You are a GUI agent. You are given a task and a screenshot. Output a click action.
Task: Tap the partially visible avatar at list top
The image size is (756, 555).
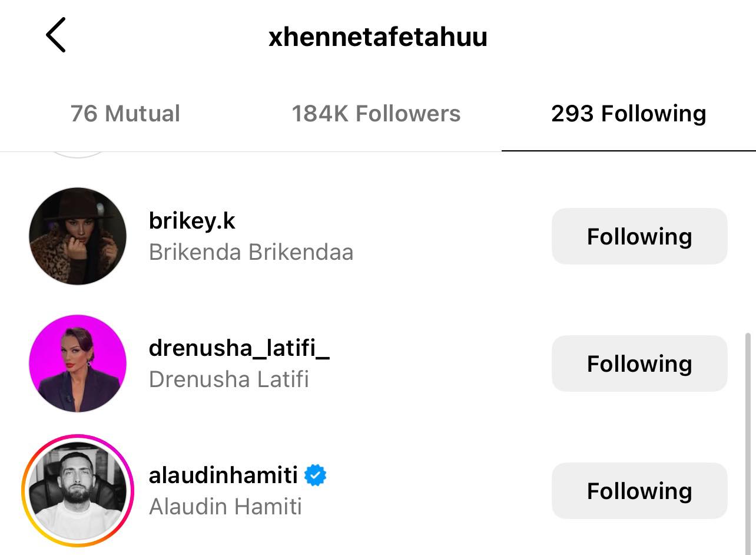click(x=78, y=155)
